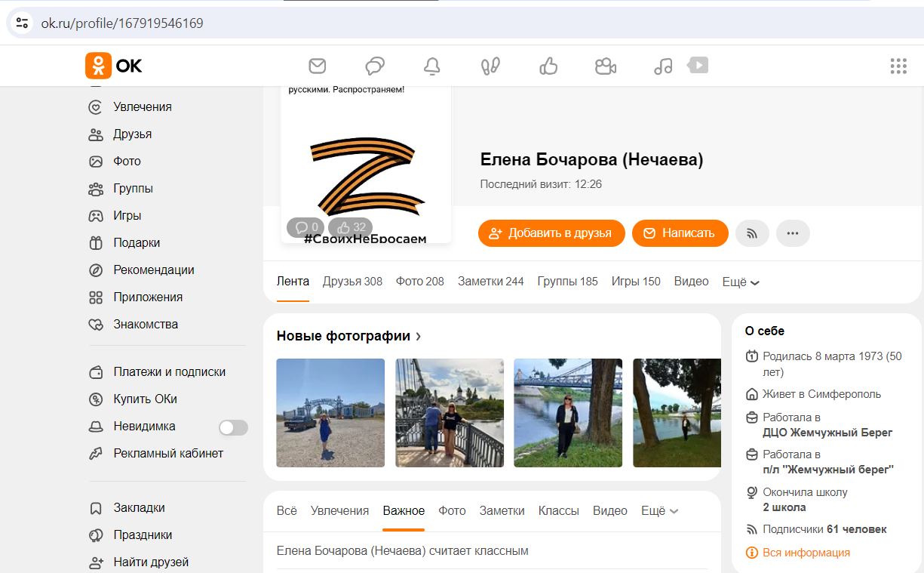
Task: Open Праздники in the sidebar
Action: click(143, 534)
